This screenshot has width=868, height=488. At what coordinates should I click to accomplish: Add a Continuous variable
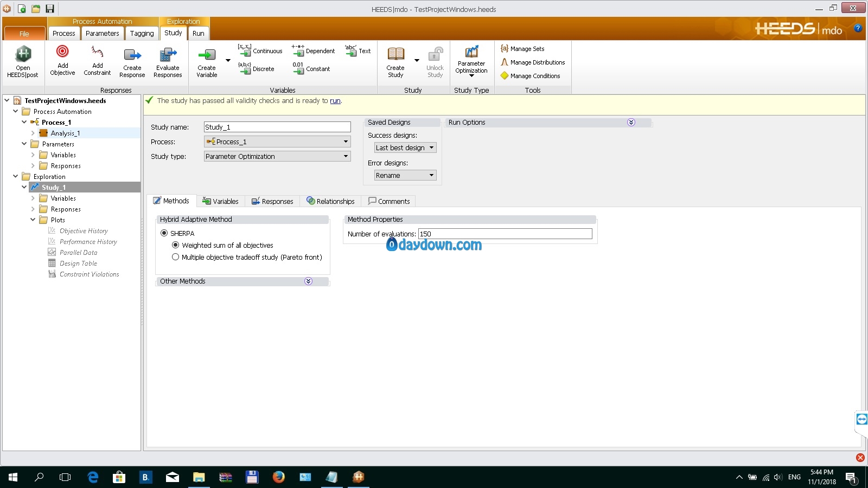click(x=260, y=51)
